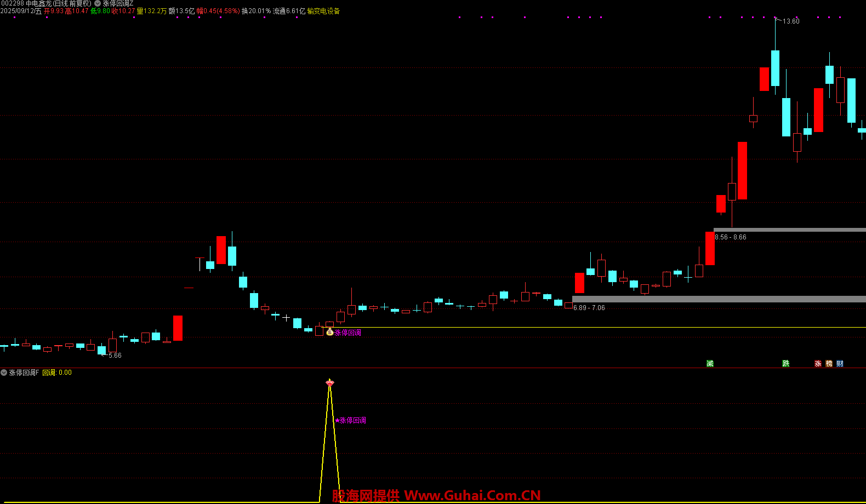Click the float value 流通6.61亿
This screenshot has width=866, height=504.
click(289, 11)
